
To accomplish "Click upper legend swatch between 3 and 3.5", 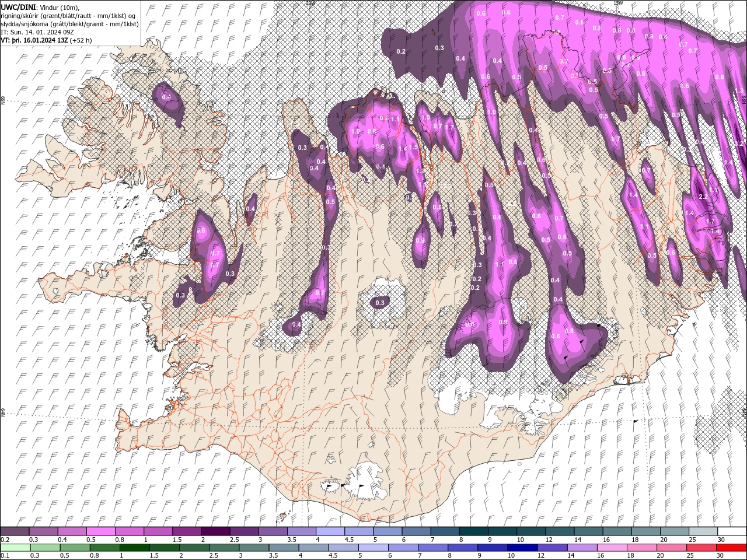I will [273, 531].
